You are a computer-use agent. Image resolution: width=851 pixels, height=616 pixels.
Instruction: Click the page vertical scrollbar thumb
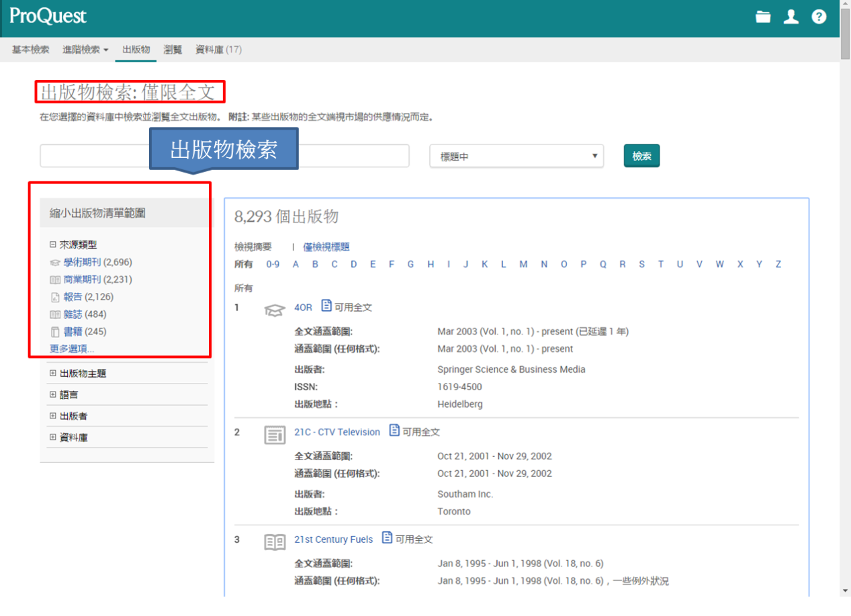(845, 35)
